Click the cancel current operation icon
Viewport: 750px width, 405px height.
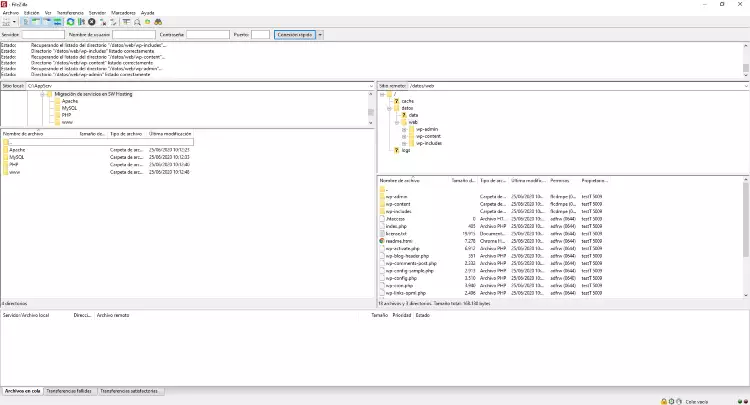pyautogui.click(x=92, y=21)
